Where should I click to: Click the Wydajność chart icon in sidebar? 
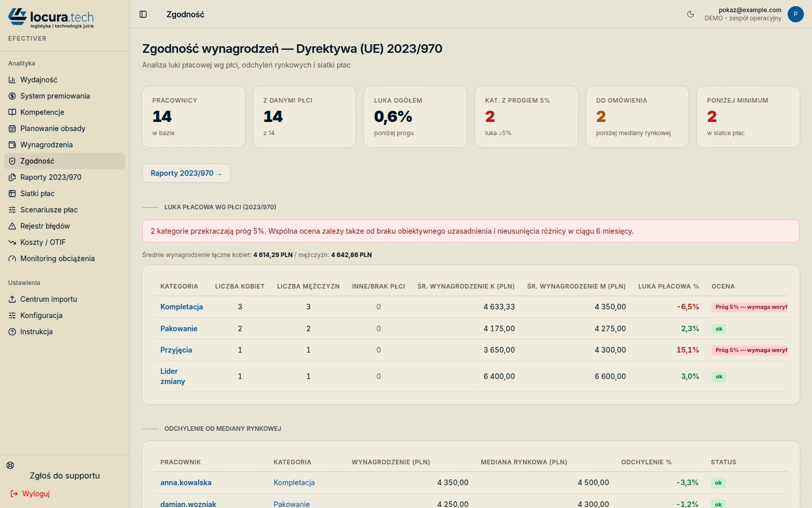click(x=12, y=80)
